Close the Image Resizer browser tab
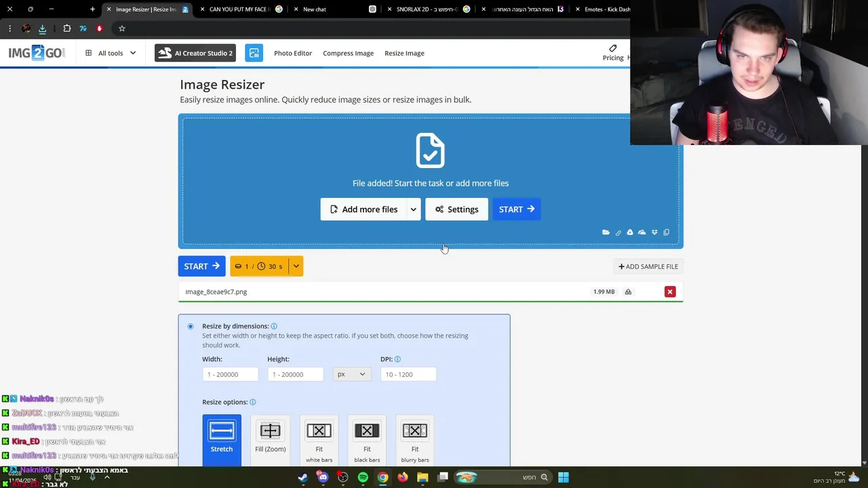Viewport: 868px width, 488px height. [108, 9]
